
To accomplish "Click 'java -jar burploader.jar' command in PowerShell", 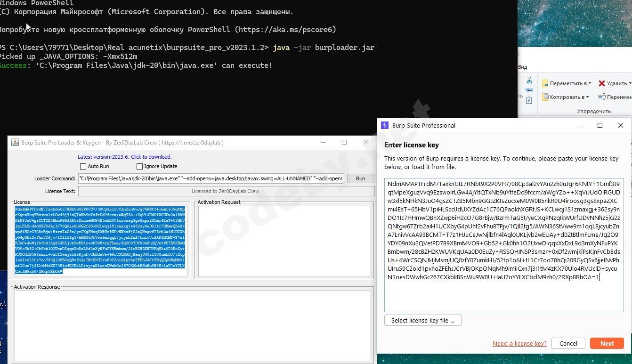I will tap(324, 48).
